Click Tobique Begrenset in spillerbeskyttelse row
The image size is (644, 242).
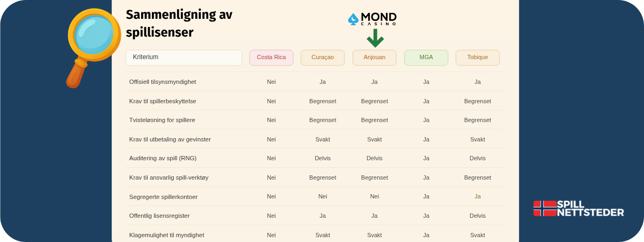[478, 101]
